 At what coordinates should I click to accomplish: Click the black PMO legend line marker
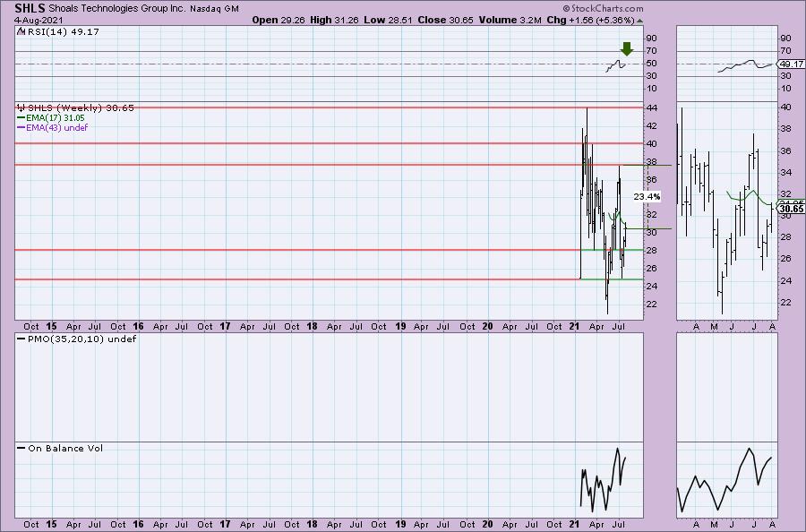click(x=21, y=339)
